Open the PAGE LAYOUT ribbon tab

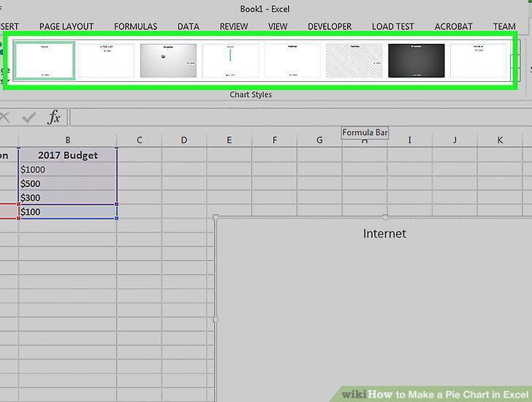click(x=66, y=26)
